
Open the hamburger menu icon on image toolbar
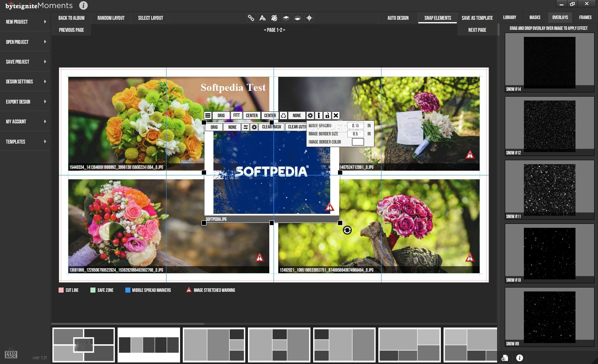[208, 116]
